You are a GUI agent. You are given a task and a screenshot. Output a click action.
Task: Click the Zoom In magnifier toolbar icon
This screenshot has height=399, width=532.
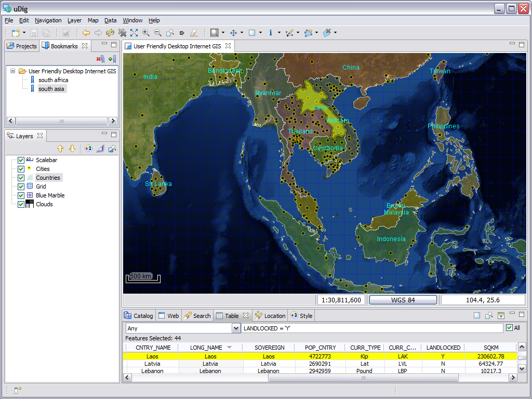[x=145, y=33]
